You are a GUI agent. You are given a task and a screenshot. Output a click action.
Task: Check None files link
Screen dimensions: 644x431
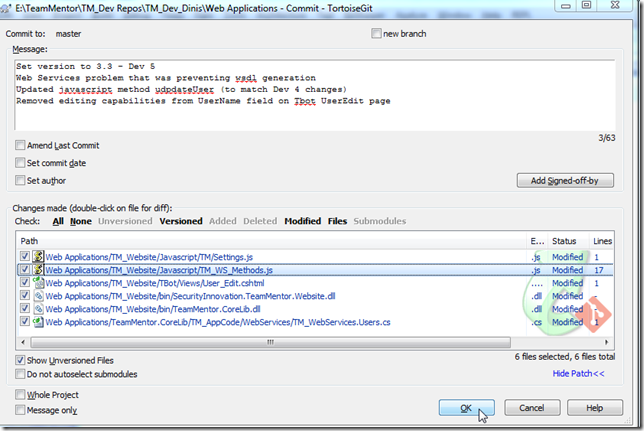80,221
